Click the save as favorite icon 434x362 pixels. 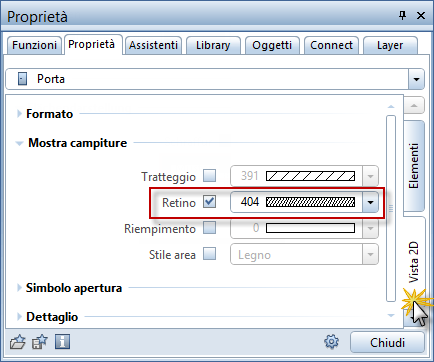click(x=40, y=342)
